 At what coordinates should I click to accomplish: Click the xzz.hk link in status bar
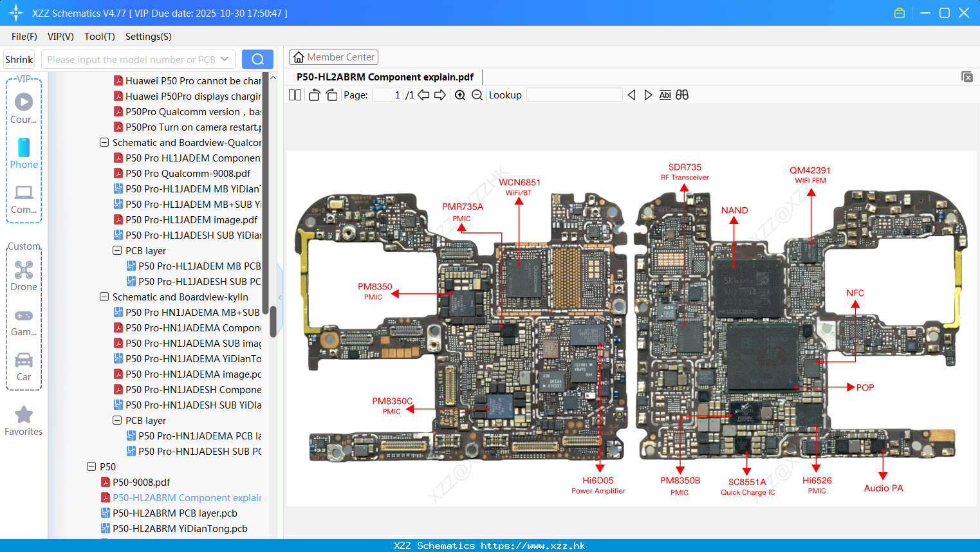click(533, 546)
